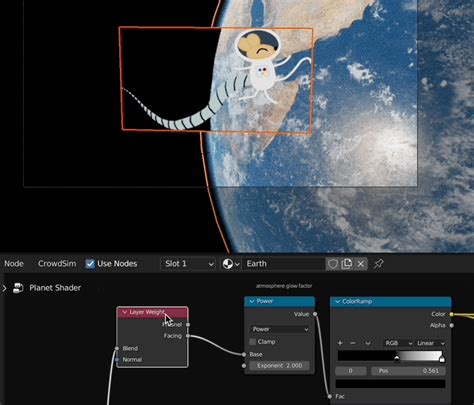Toggle the Use Nodes checkbox
This screenshot has width=474, height=405.
(90, 264)
